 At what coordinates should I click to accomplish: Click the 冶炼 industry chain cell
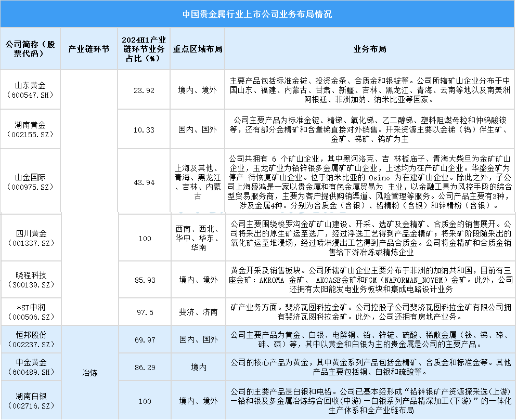(90, 373)
